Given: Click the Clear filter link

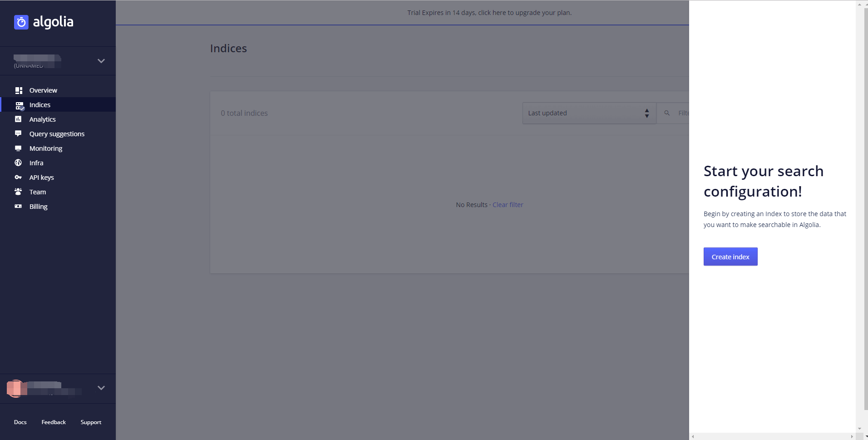Looking at the screenshot, I should click(508, 205).
